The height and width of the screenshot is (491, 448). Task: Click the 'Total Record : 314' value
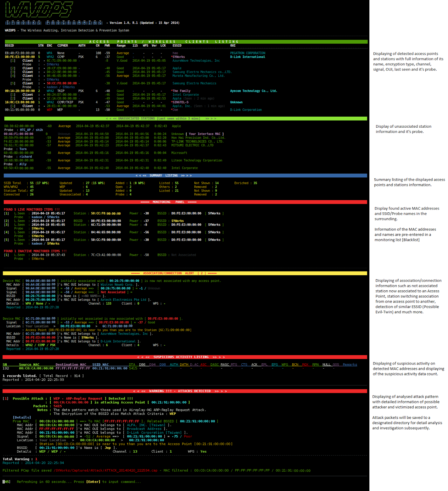(61, 376)
